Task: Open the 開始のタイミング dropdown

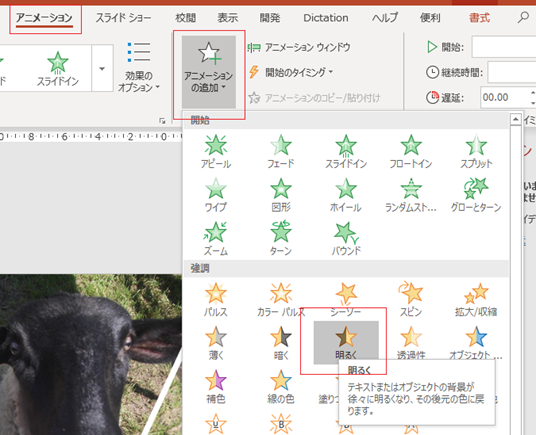Action: 291,72
